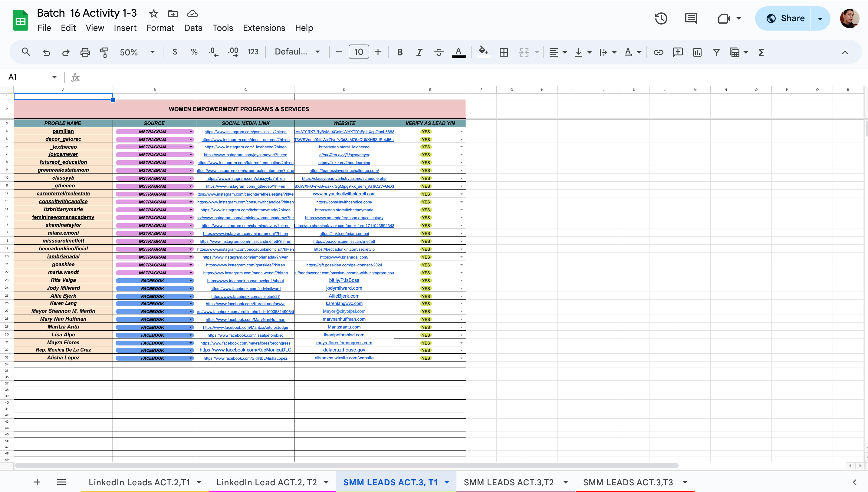The image size is (868, 492).
Task: Click the create filter funnel icon
Action: tap(716, 52)
